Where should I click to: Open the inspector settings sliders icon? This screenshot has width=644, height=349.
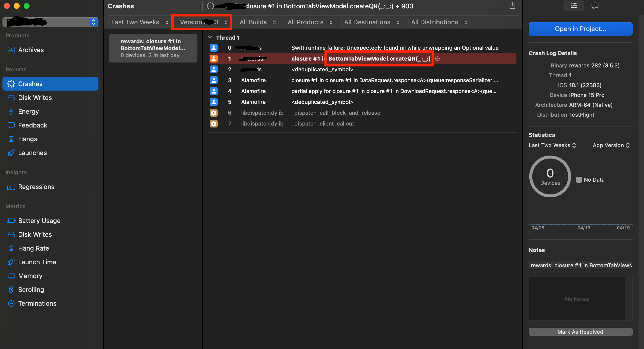point(574,6)
